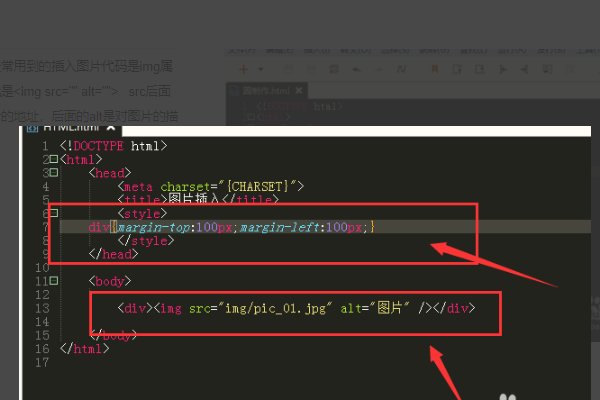Click the dimmed undo arrow toolbar icon
The height and width of the screenshot is (400, 600).
[x=356, y=69]
